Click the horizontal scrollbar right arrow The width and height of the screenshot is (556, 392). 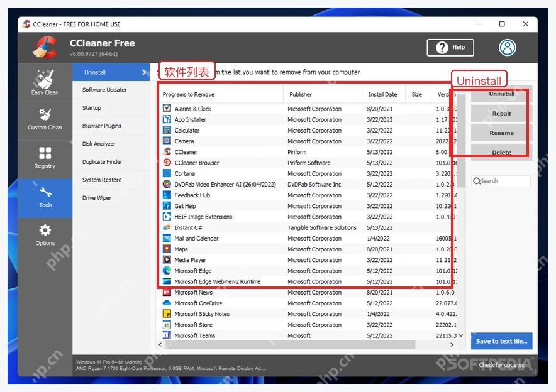[x=452, y=344]
